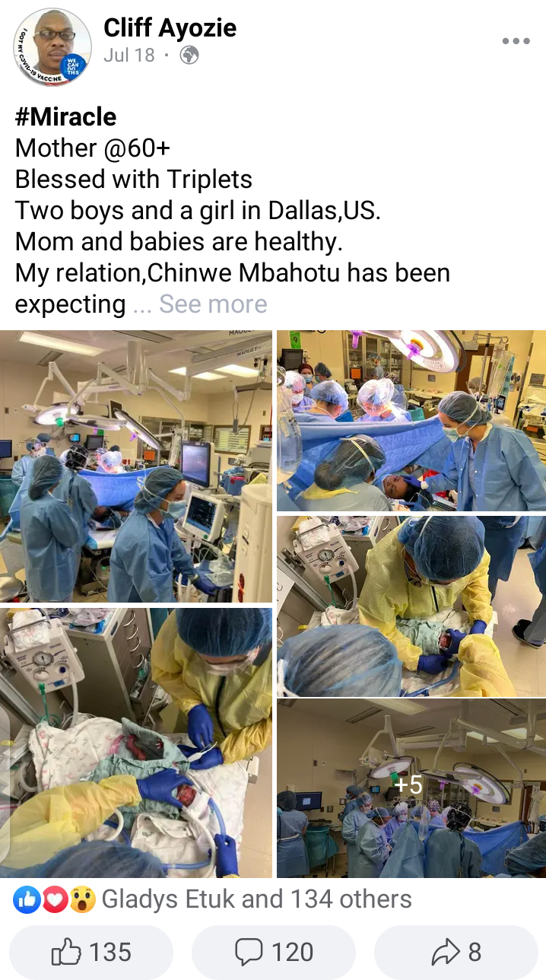Image resolution: width=546 pixels, height=980 pixels.
Task: Tap the globe public-audience icon
Action: pyautogui.click(x=189, y=55)
